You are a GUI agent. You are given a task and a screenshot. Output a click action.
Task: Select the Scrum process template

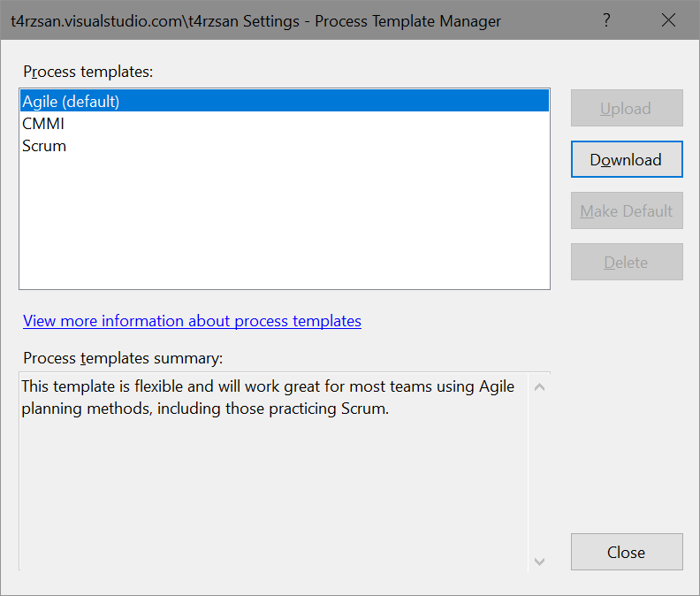(x=44, y=146)
